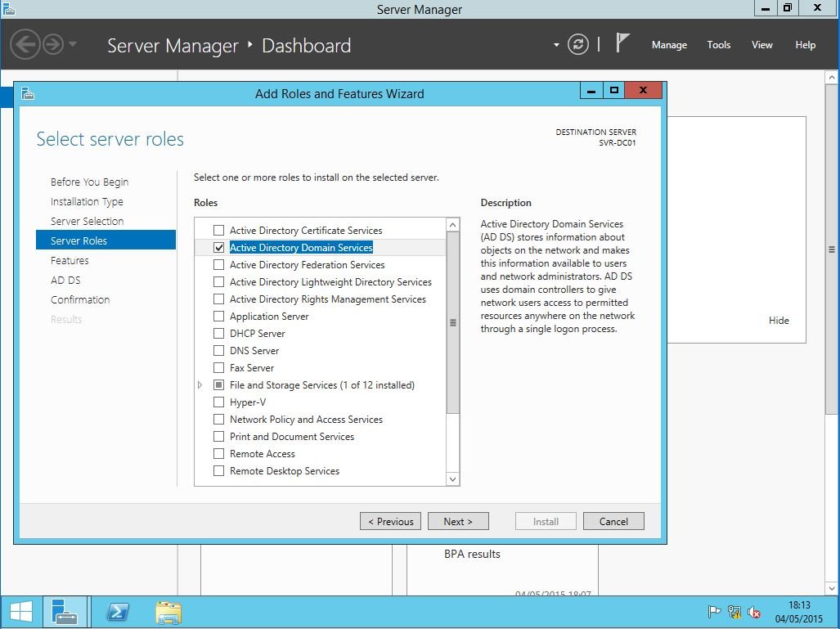Go to the Features wizard step
This screenshot has height=629, width=840.
coord(70,261)
